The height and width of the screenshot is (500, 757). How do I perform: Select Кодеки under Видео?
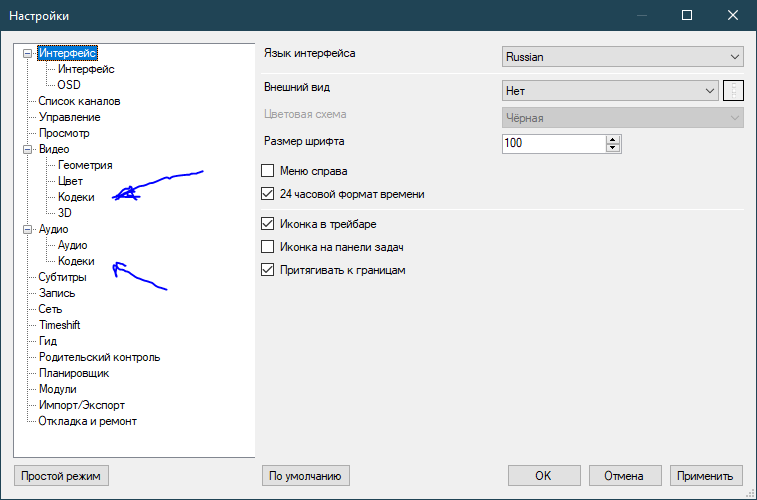point(76,197)
